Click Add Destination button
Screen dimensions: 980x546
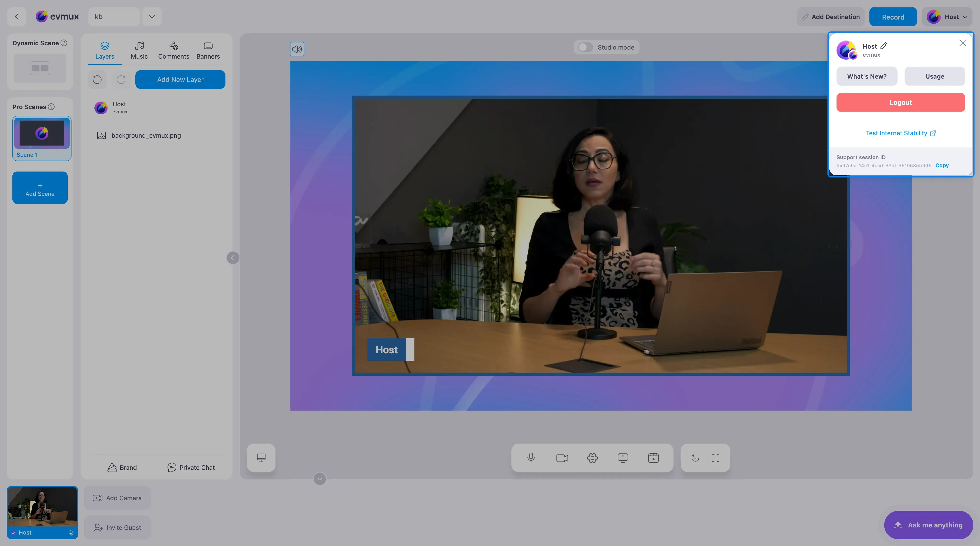831,17
